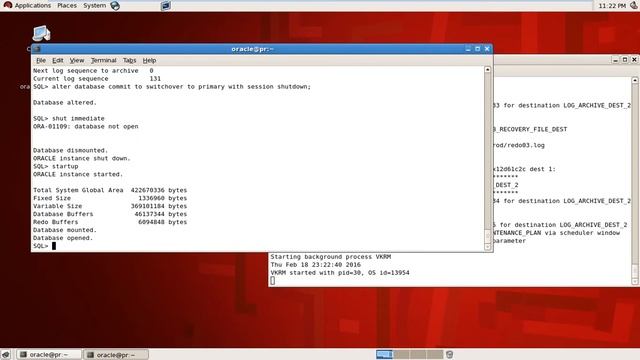640x360 pixels.
Task: Click the SQL> prompt cursor line in front terminal
Action: pyautogui.click(x=44, y=246)
